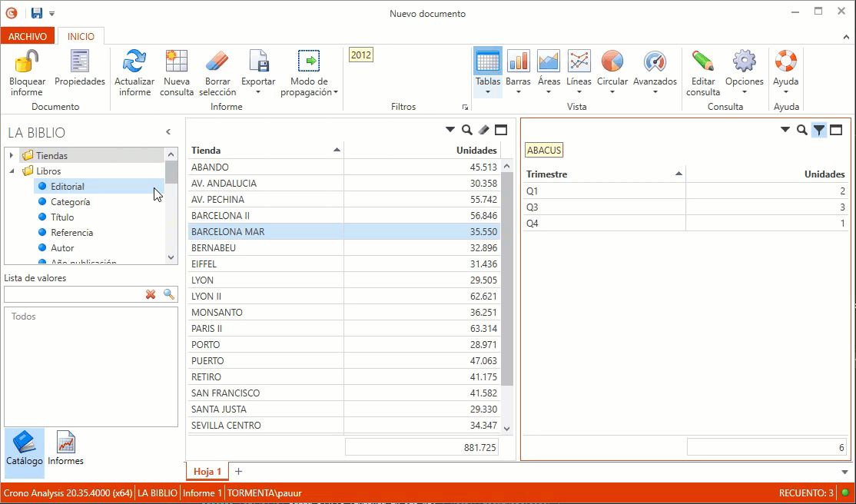Open the Propiedades panel
The image size is (856, 504).
pos(79,61)
